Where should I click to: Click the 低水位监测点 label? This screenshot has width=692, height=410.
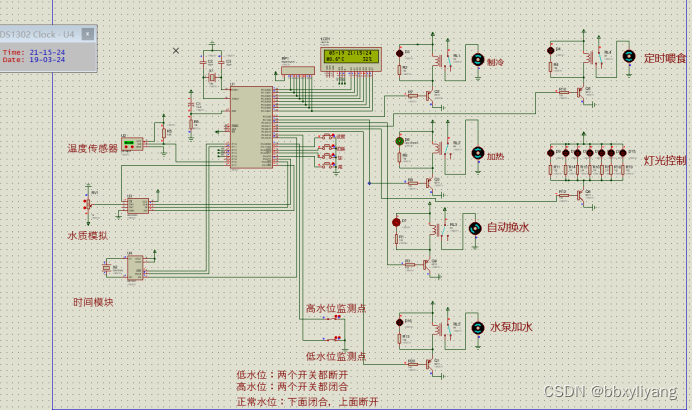[x=336, y=356]
